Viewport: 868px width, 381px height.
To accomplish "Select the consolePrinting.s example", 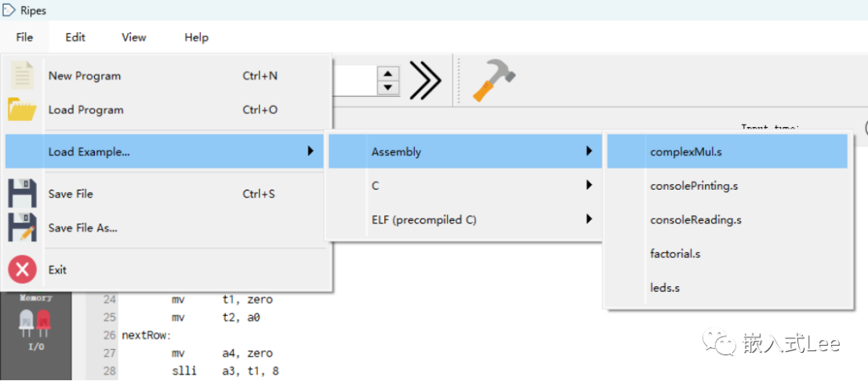I will [694, 186].
